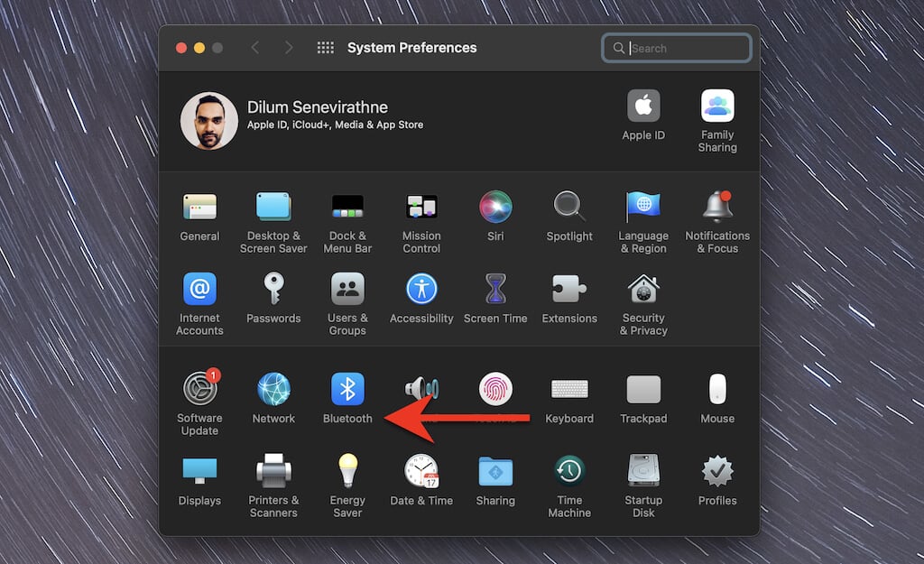Open Dock & Menu Bar preferences
Viewport: 924px width, 564px height.
click(x=347, y=208)
